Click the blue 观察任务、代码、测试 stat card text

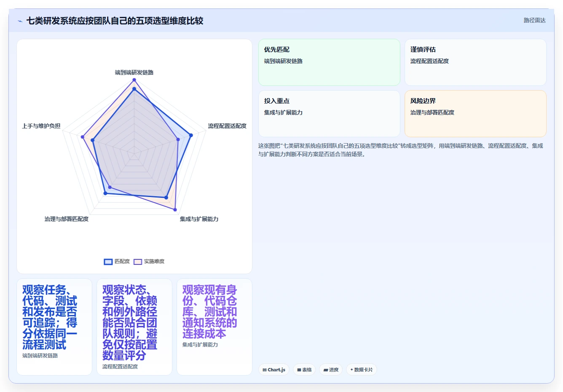50,317
